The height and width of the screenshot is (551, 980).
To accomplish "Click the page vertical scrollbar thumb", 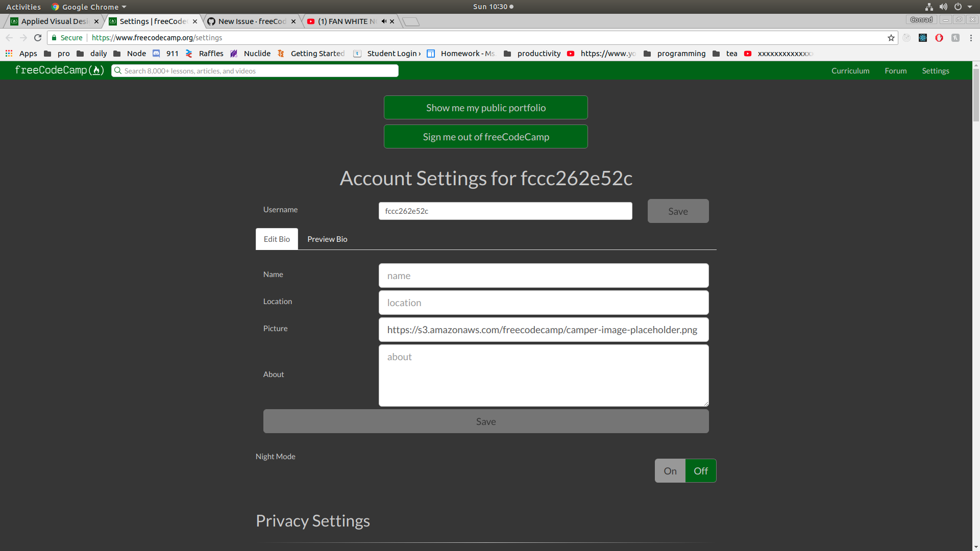I will tap(976, 96).
